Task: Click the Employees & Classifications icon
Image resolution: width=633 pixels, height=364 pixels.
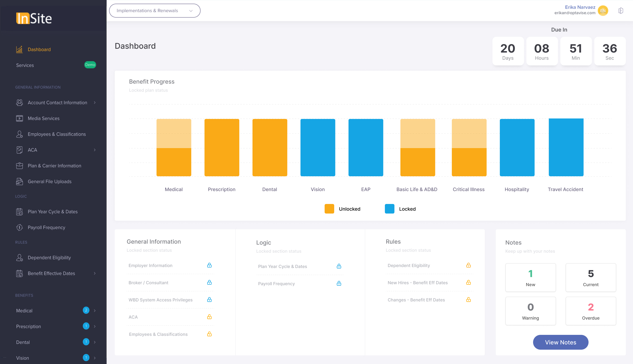Action: point(19,134)
